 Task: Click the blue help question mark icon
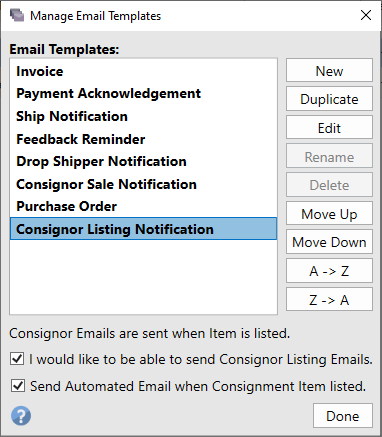(x=21, y=416)
